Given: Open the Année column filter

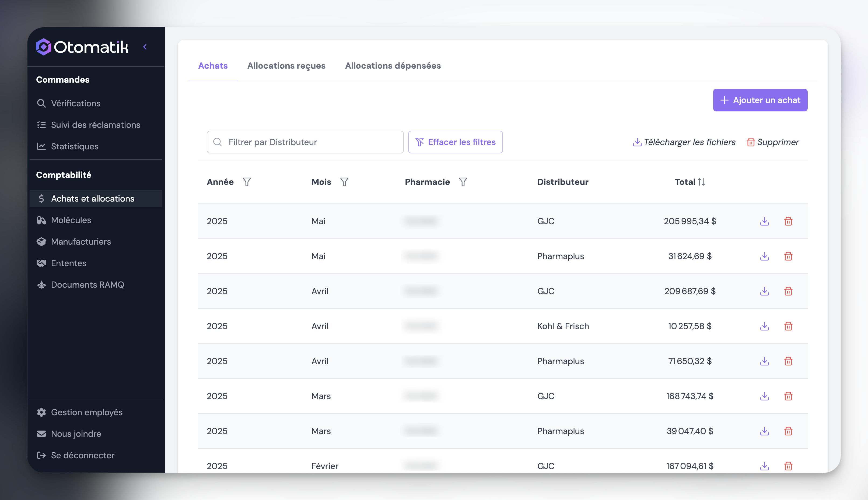Looking at the screenshot, I should pyautogui.click(x=247, y=182).
